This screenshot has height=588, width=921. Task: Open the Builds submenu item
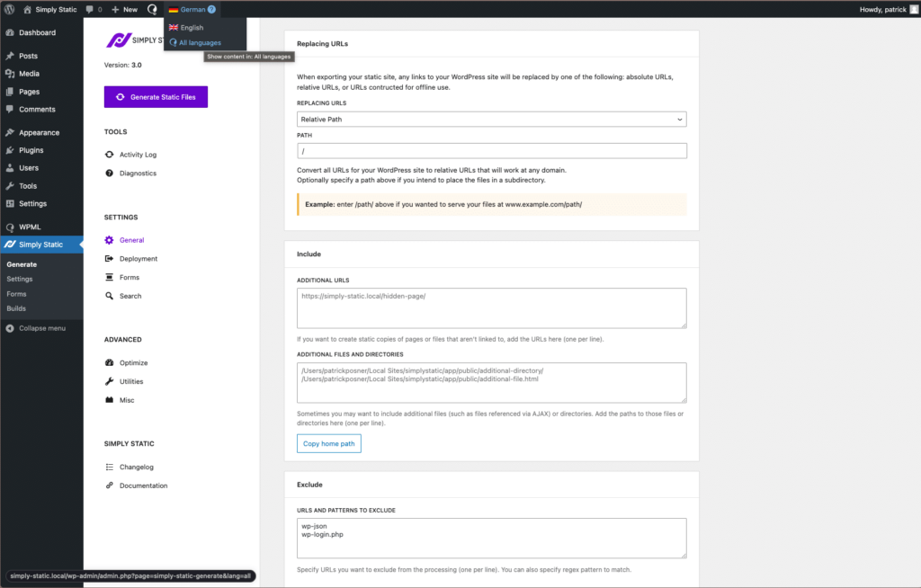pyautogui.click(x=16, y=308)
